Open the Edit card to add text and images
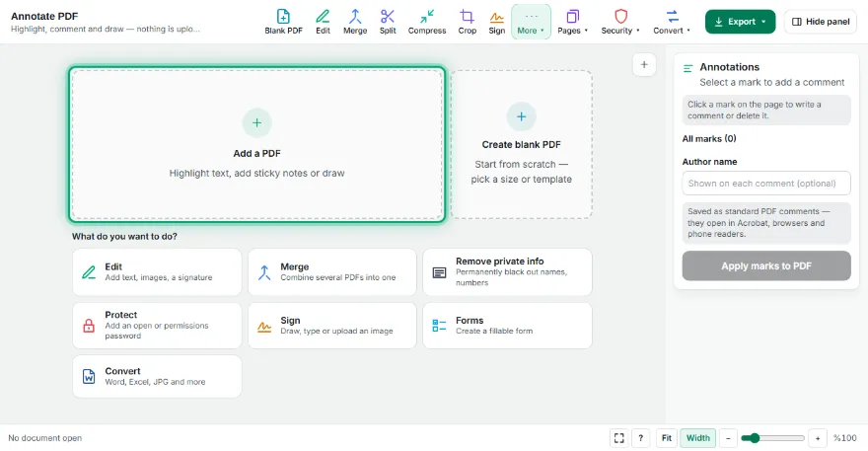The image size is (868, 451). tap(157, 272)
